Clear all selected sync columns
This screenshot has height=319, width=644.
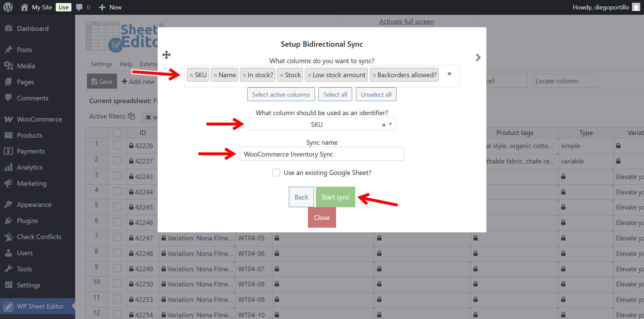(x=449, y=74)
